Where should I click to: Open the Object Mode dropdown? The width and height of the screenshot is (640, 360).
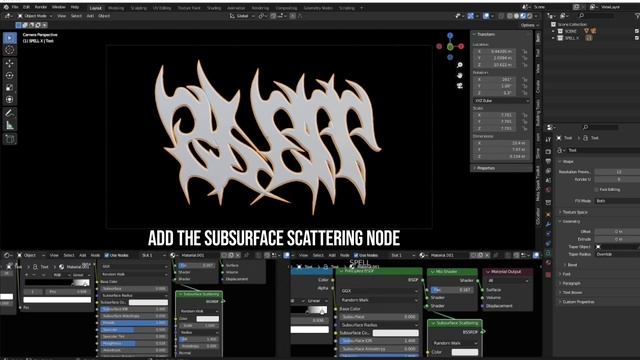[35, 16]
